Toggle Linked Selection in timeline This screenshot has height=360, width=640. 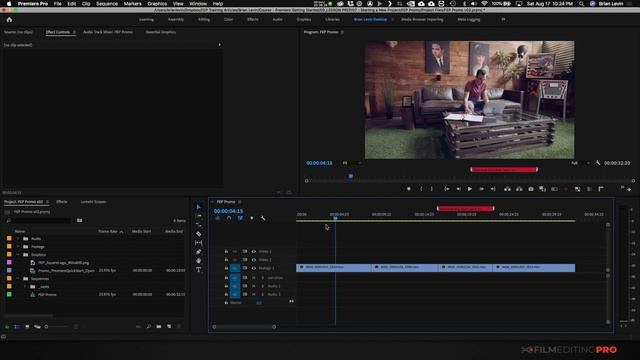(240, 218)
